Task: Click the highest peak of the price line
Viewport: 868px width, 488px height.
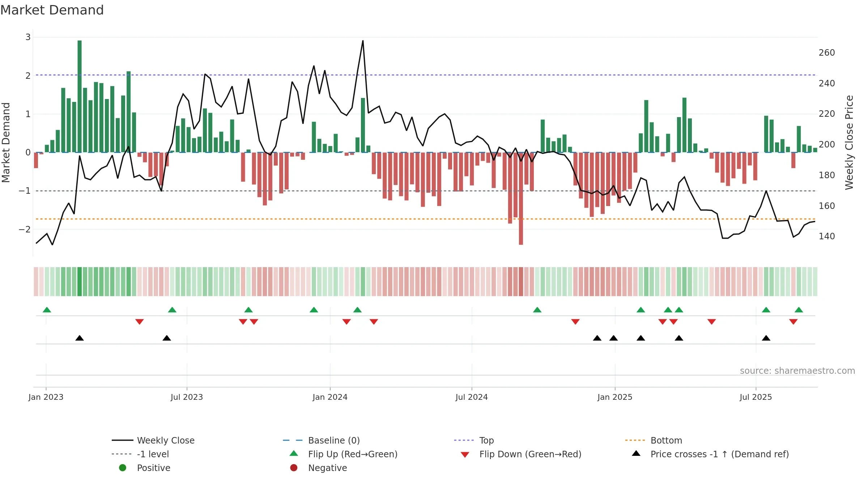Action: [x=363, y=41]
